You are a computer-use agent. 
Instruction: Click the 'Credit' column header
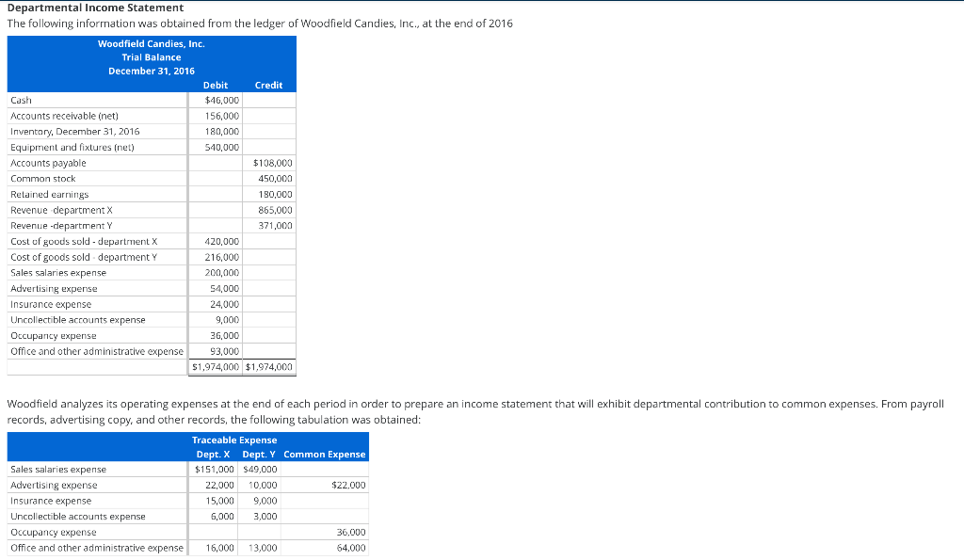click(x=268, y=86)
